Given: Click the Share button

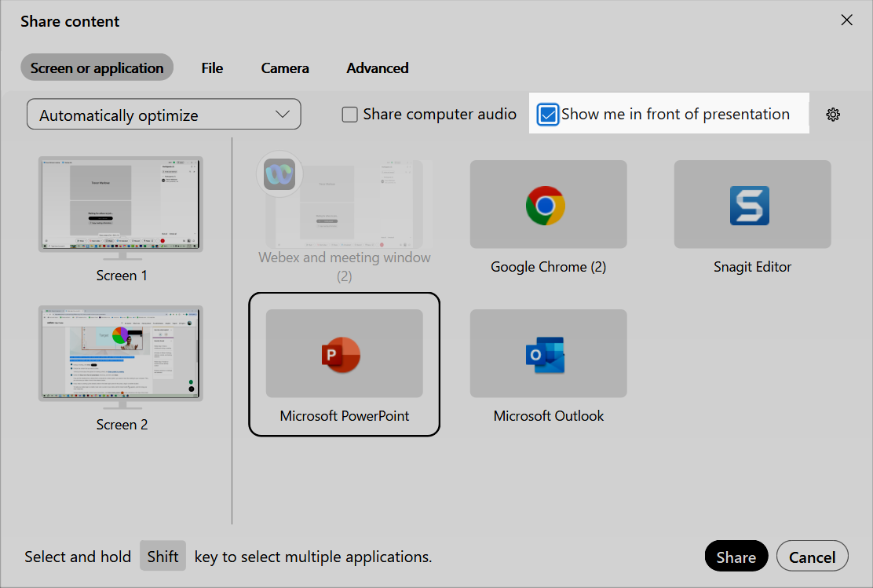Looking at the screenshot, I should point(736,557).
